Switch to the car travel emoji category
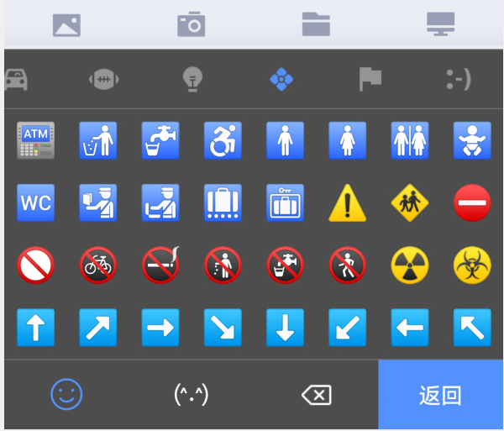This screenshot has height=431, width=504. [17, 80]
